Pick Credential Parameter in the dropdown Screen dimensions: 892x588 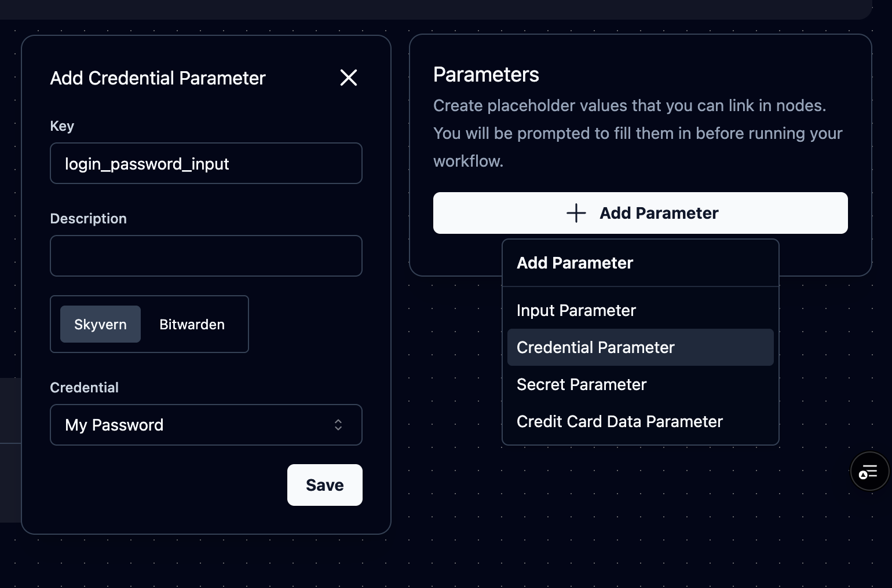(595, 347)
